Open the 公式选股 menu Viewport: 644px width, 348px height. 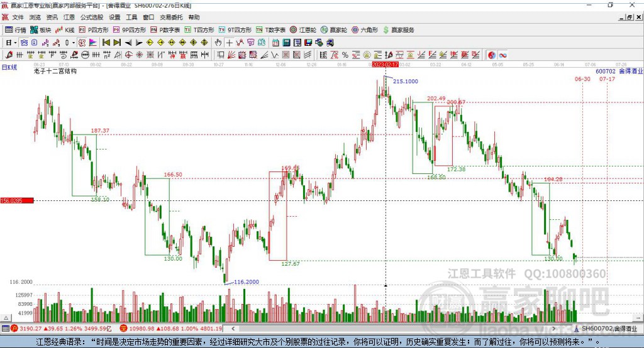(92, 17)
